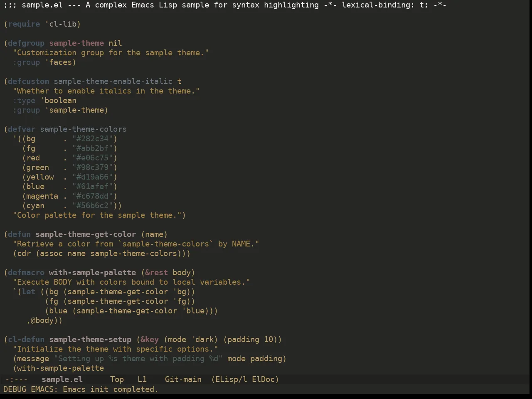Click the defmacro keyword
532x399 pixels.
tap(26, 273)
